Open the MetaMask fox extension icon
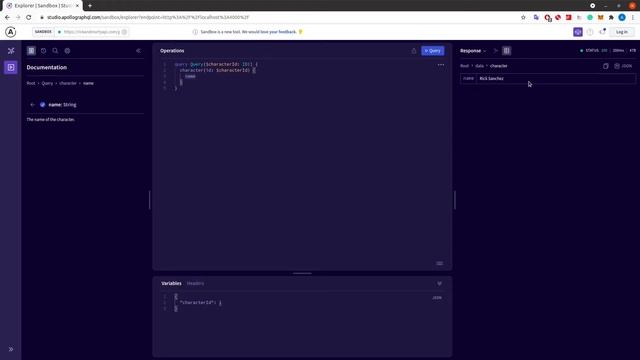Screen dimensions: 640x360 pyautogui.click(x=600, y=18)
